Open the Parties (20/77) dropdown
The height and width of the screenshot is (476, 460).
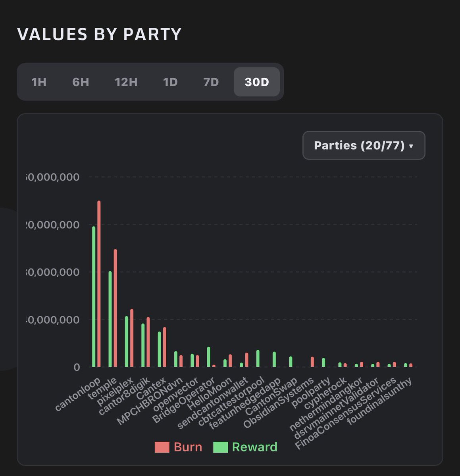tap(364, 146)
